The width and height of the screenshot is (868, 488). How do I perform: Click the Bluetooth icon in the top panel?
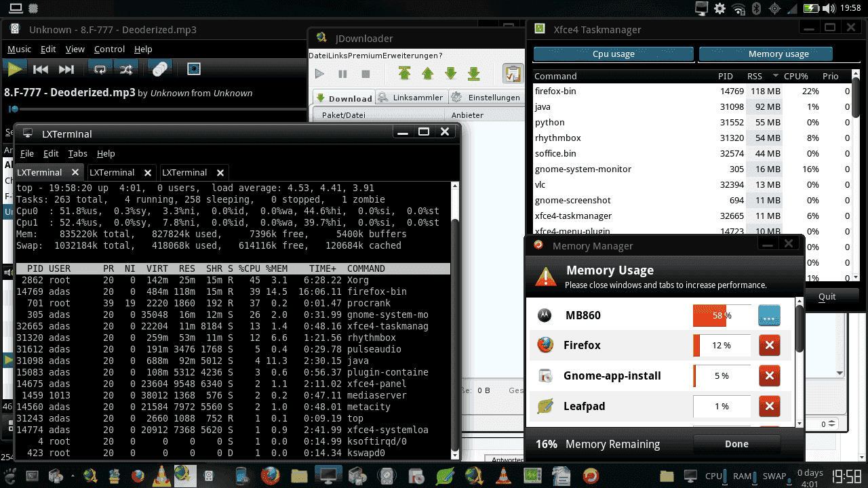(x=757, y=8)
